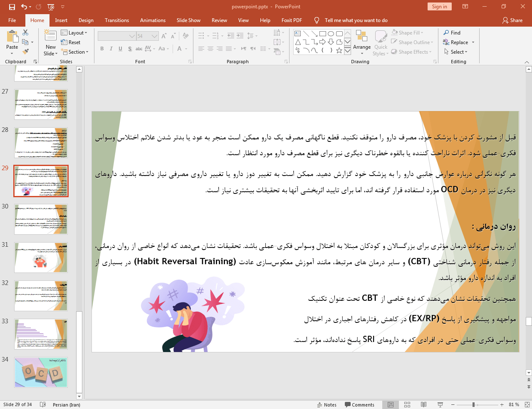Toggle Italic formatting

pos(111,49)
